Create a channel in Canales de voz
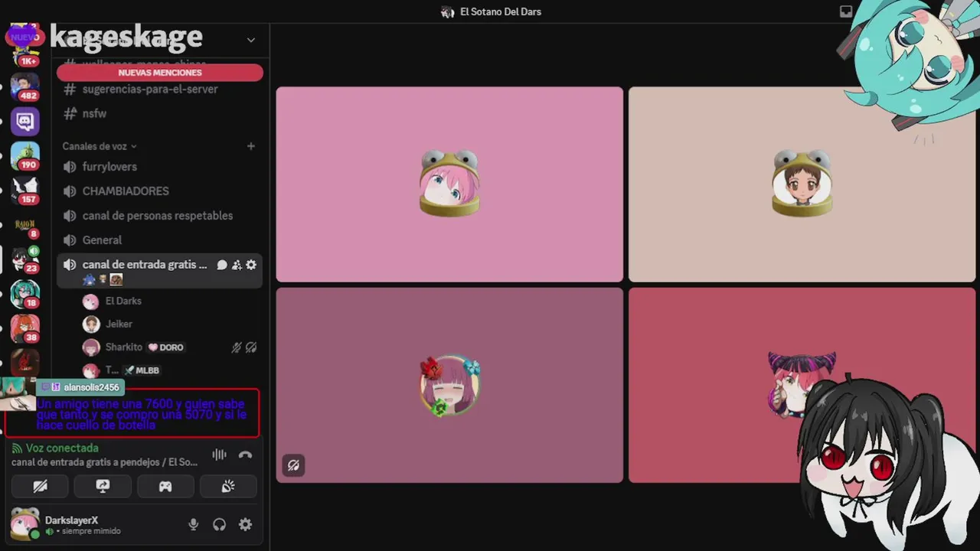This screenshot has height=551, width=980. pyautogui.click(x=250, y=146)
